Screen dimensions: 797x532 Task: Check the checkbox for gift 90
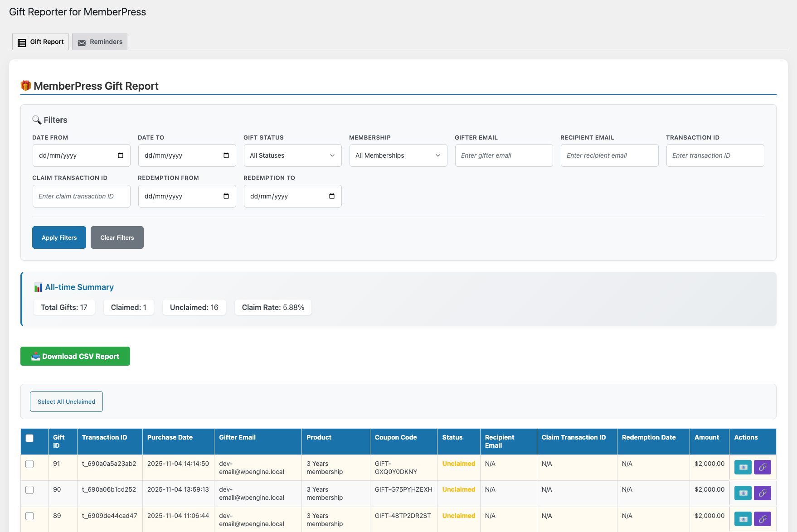[x=29, y=490]
